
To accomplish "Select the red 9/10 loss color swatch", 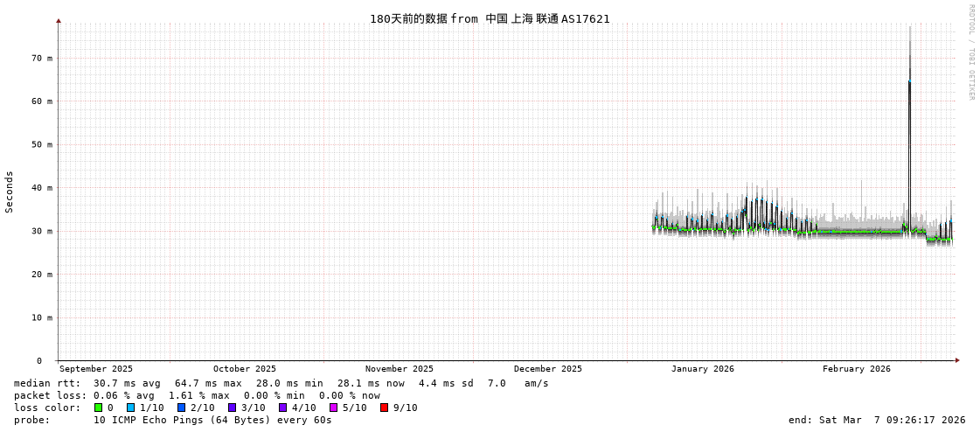I will tap(384, 408).
